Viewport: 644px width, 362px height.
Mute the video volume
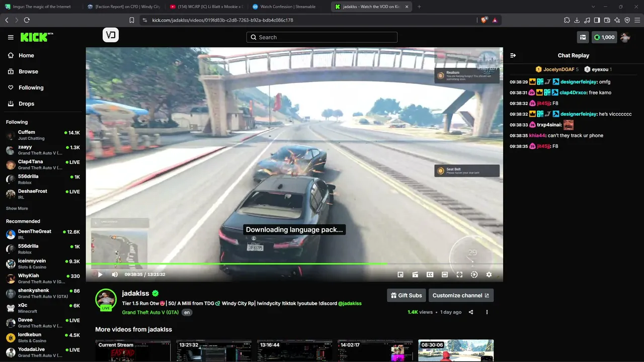(115, 275)
